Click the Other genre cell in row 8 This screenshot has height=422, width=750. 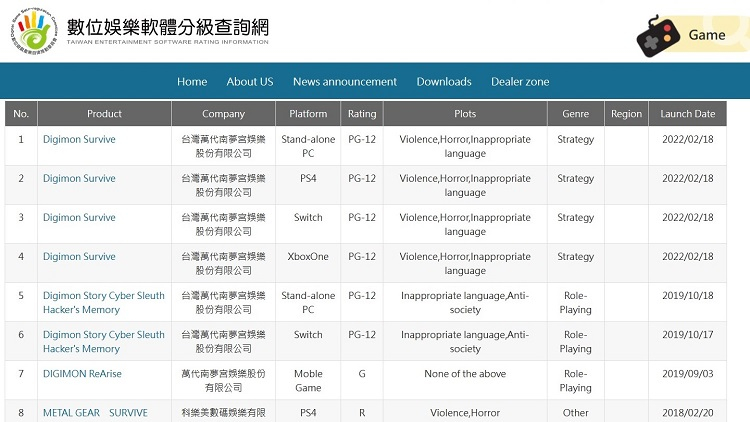(575, 412)
